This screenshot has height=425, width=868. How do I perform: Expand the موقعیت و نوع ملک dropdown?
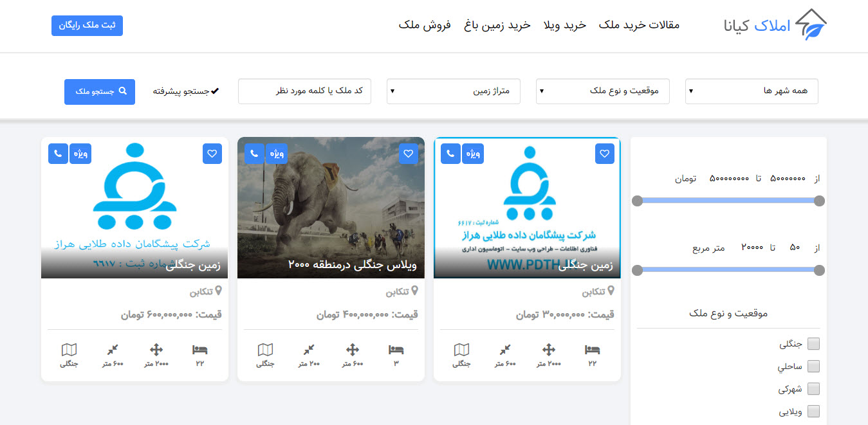[602, 91]
